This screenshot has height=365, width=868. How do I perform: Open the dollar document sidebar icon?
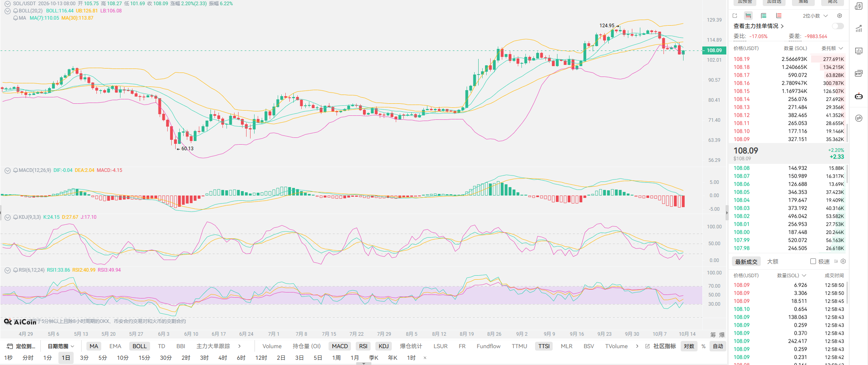pyautogui.click(x=859, y=6)
